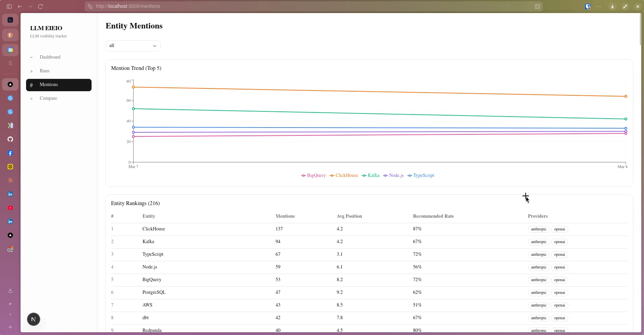Toggle Kafka series in chart legend
This screenshot has height=335, width=644.
coord(371,176)
